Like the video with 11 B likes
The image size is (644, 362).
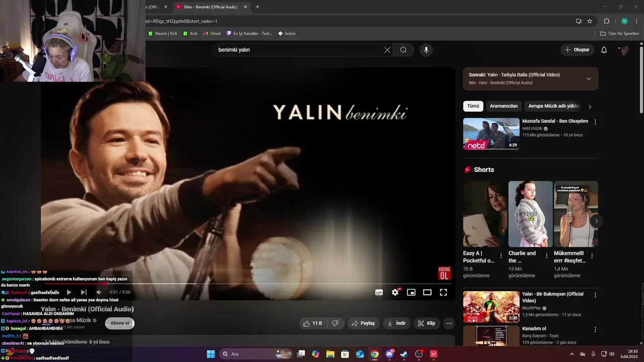coord(313,323)
